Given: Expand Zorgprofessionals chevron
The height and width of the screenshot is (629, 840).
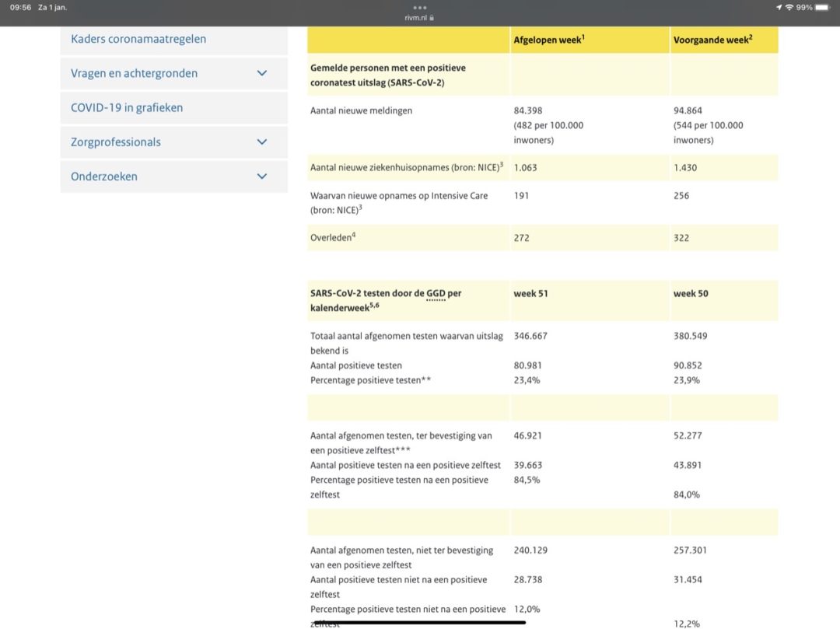Looking at the screenshot, I should coord(262,142).
